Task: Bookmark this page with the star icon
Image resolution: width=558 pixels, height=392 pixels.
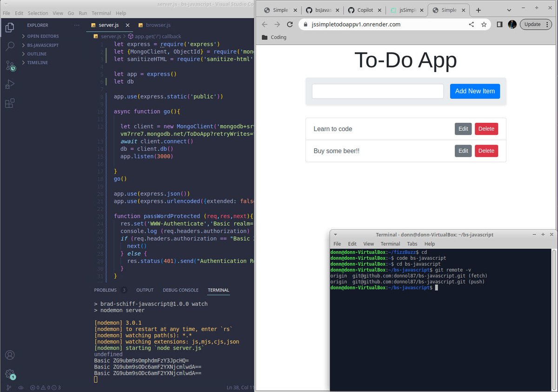Action: 484,25
